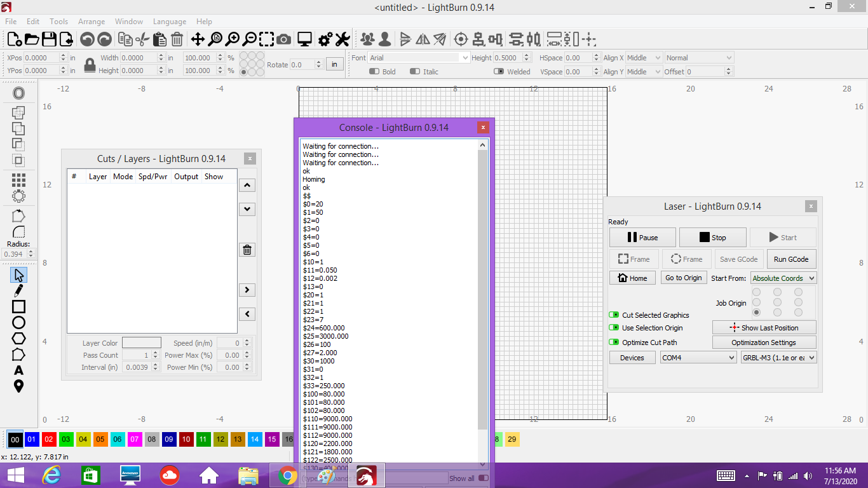Click the trash icon in Cuts/Layers panel
868x488 pixels.
247,250
